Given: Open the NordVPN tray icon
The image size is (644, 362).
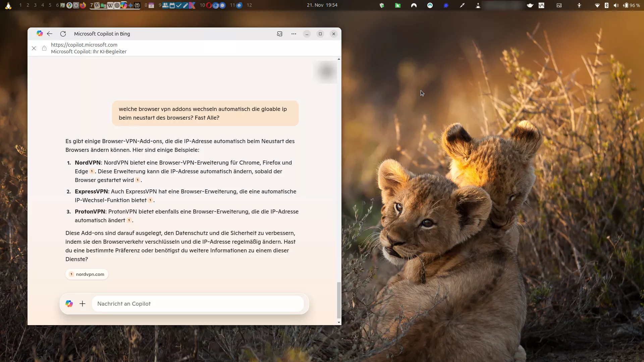Looking at the screenshot, I should pyautogui.click(x=414, y=5).
